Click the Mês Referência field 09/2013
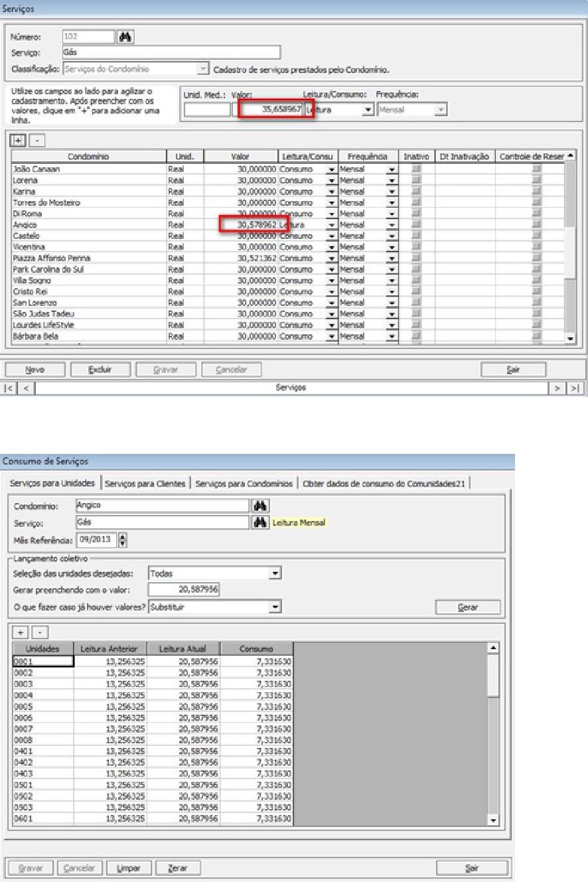The image size is (588, 882). point(97,540)
